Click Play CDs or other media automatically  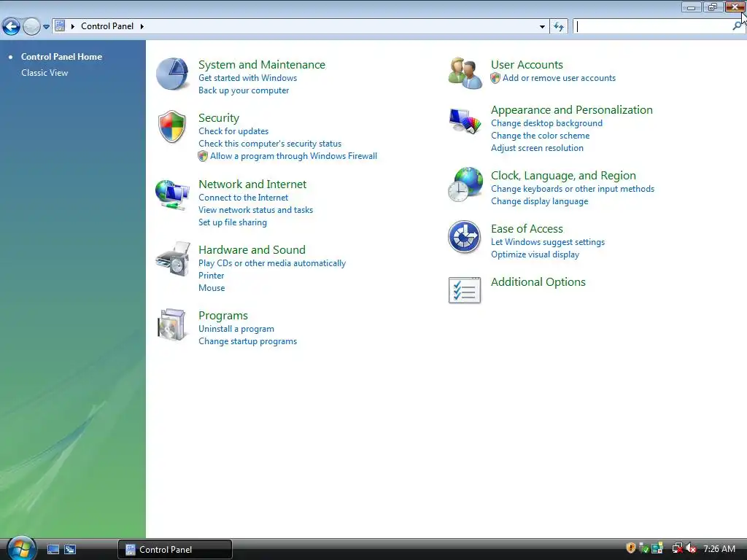click(x=272, y=263)
